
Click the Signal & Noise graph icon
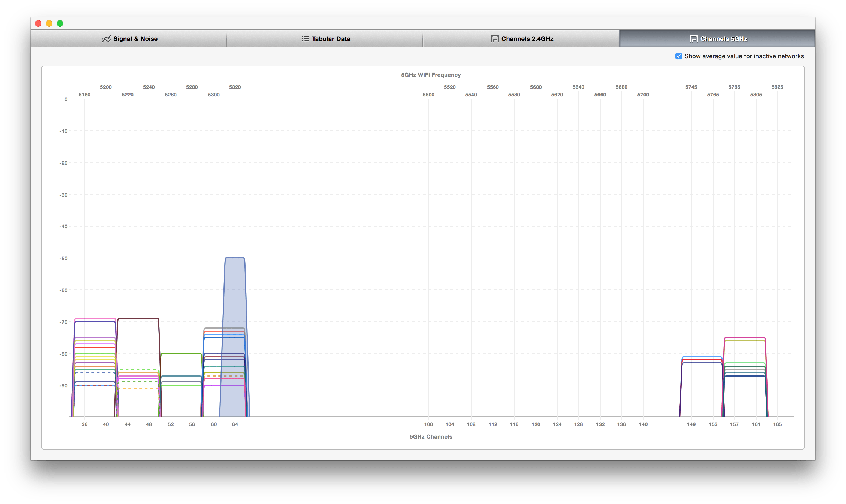pyautogui.click(x=106, y=39)
